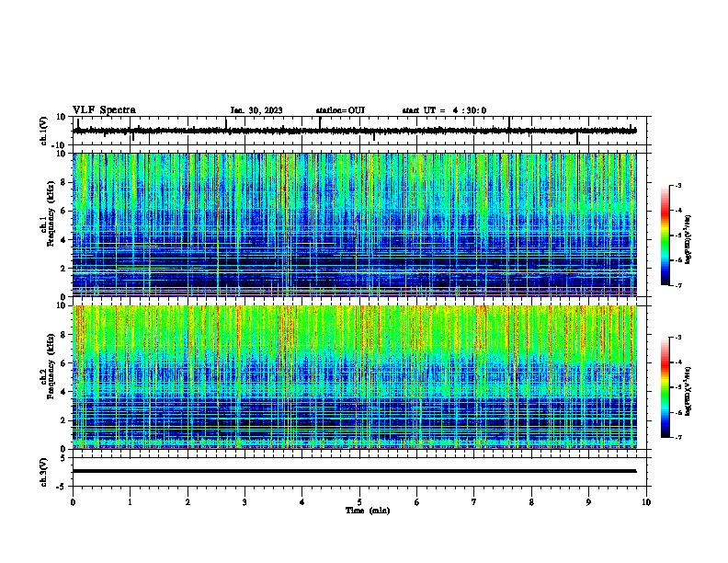This screenshot has height=563, width=728.
Task: Click the flat ch.3 voltage trace
Action: (x=354, y=471)
